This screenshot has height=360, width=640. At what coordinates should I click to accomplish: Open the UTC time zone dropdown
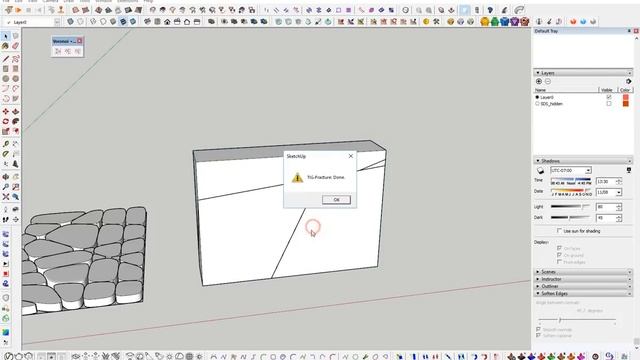pos(588,170)
